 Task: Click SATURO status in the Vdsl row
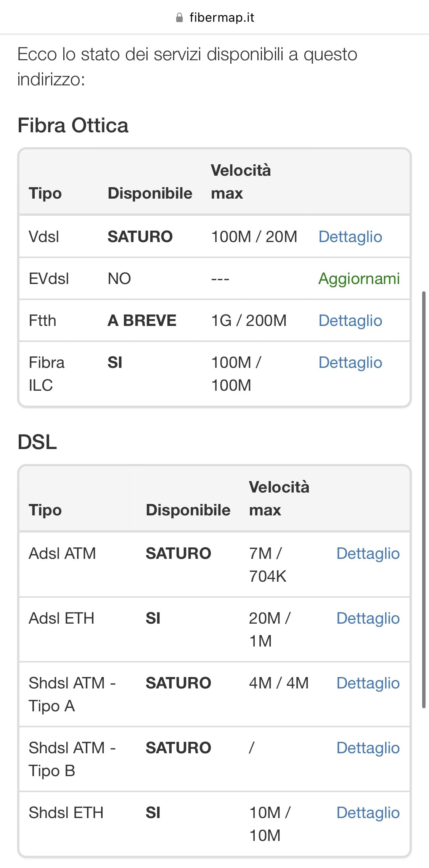point(140,237)
